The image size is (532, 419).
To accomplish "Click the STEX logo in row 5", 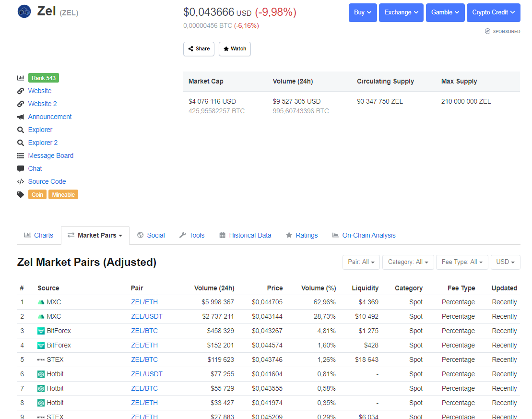I will point(41,359).
